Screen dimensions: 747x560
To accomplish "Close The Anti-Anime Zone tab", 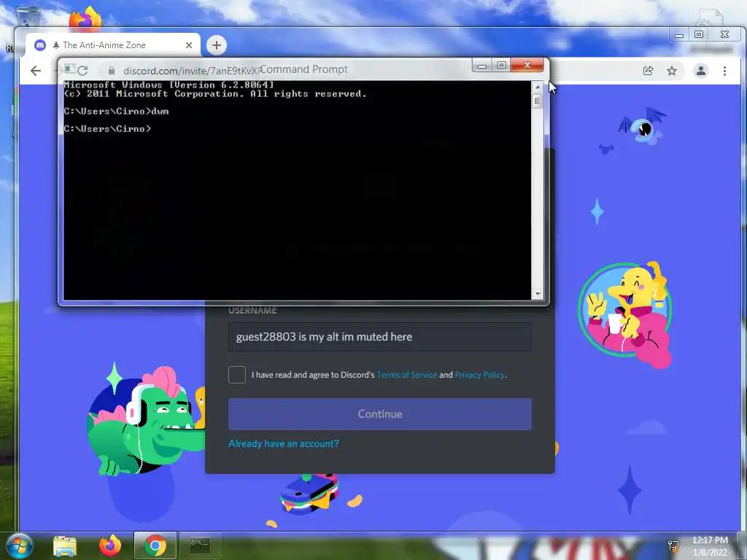I will [x=189, y=45].
